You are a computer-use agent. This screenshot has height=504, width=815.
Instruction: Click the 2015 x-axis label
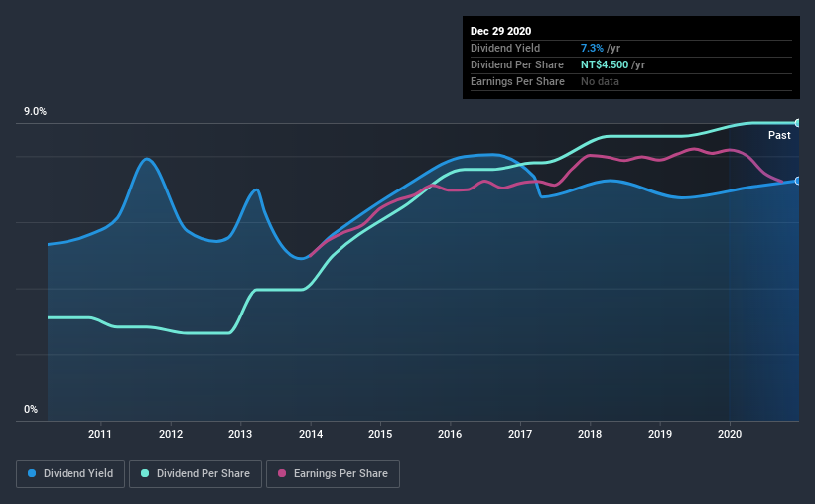(380, 434)
